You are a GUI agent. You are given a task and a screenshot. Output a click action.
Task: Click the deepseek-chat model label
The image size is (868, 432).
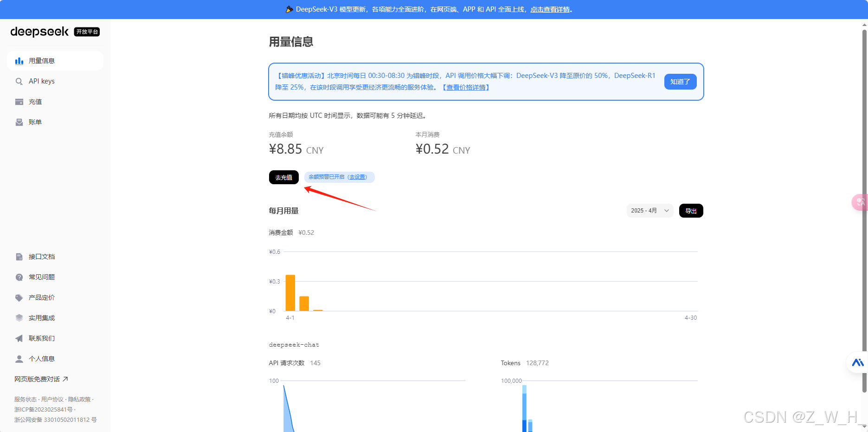[294, 345]
